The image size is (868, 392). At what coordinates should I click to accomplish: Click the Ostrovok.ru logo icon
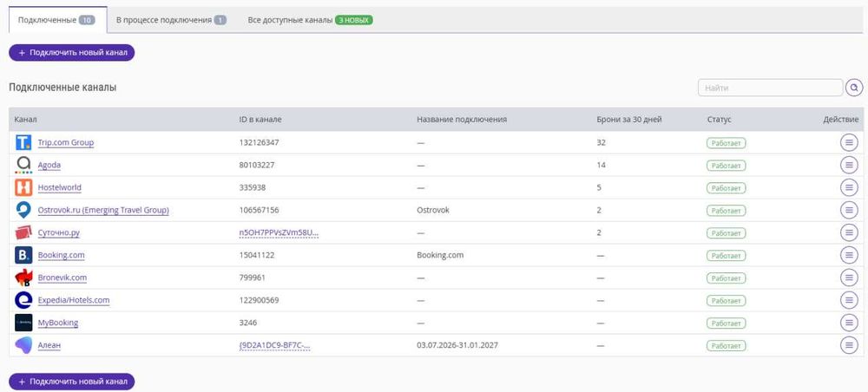[x=23, y=210]
